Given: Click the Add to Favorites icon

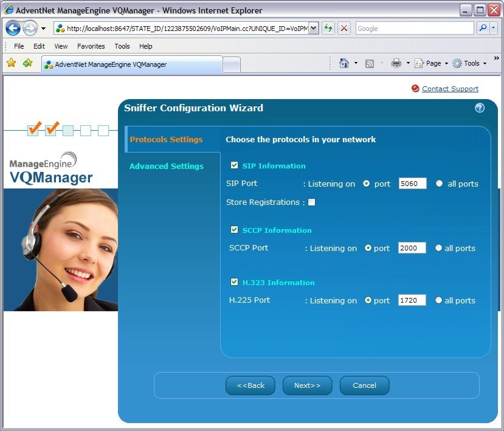Looking at the screenshot, I should tap(27, 63).
